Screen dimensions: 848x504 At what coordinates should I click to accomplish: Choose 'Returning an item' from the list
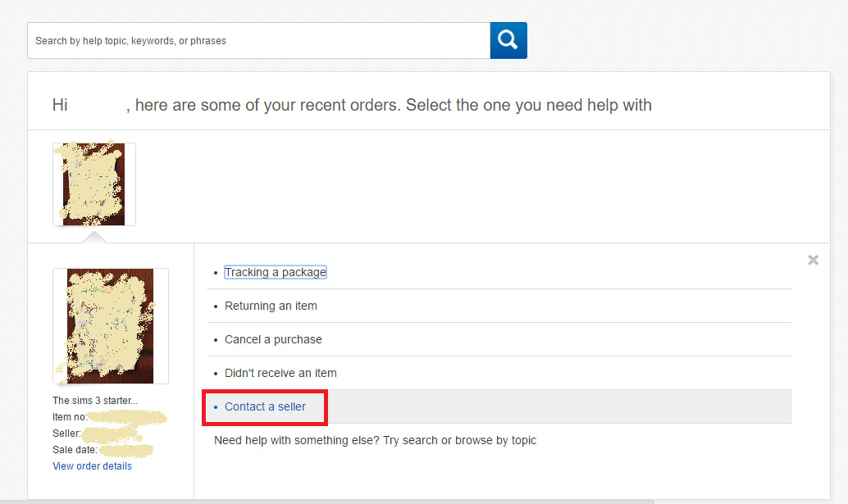pos(271,306)
